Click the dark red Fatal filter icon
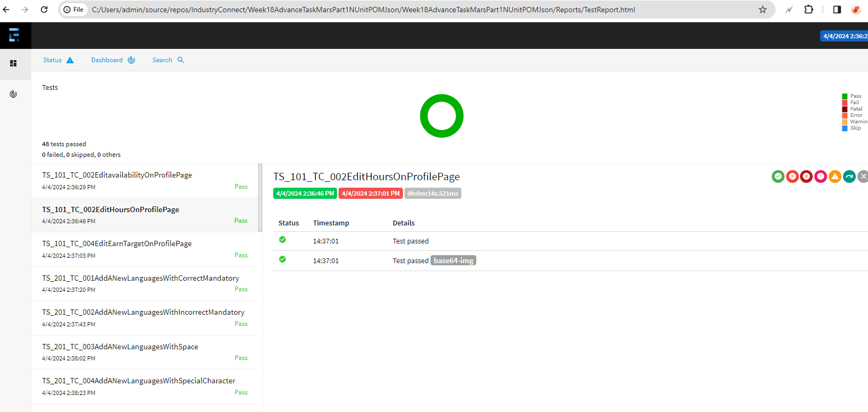 [x=806, y=176]
